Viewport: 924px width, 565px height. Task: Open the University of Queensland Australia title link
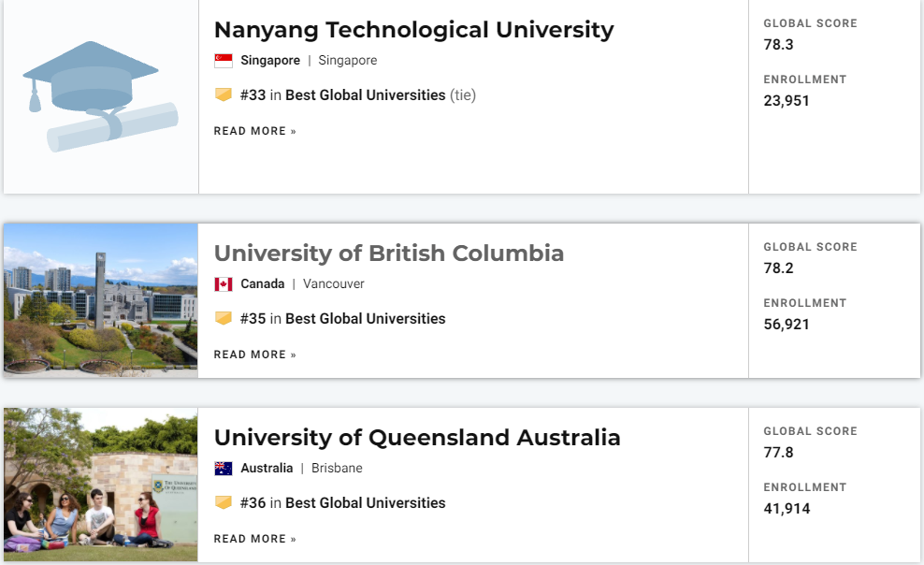click(417, 438)
